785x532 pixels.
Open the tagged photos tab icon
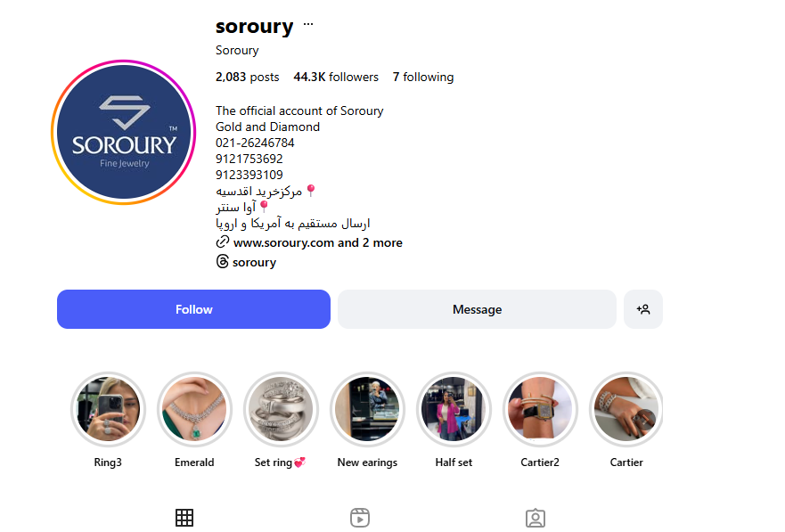point(536,518)
